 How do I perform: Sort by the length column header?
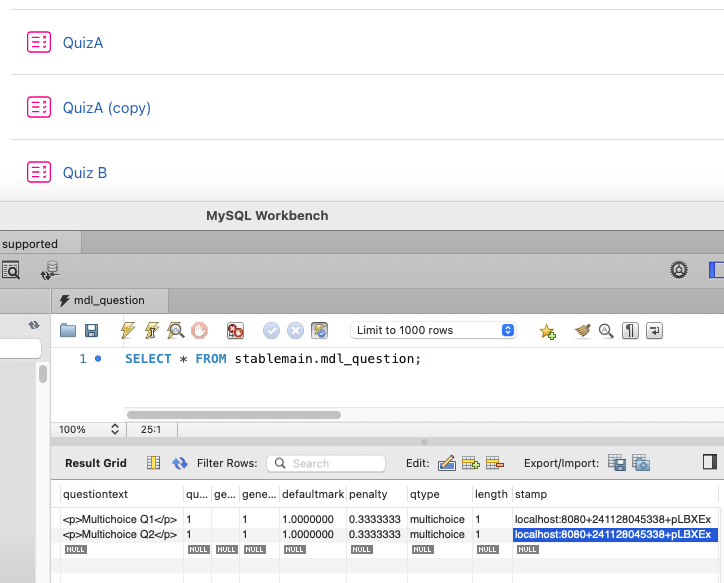point(492,494)
